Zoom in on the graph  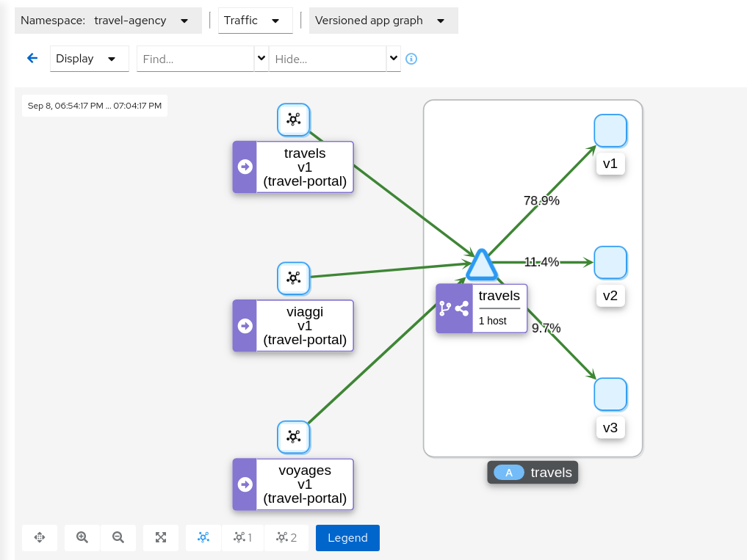point(82,537)
